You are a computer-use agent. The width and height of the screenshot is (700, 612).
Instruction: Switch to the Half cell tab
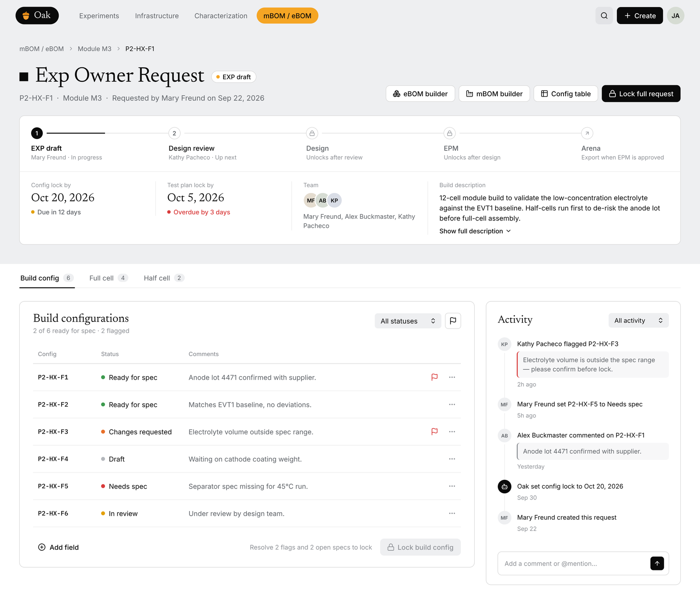[x=164, y=278]
